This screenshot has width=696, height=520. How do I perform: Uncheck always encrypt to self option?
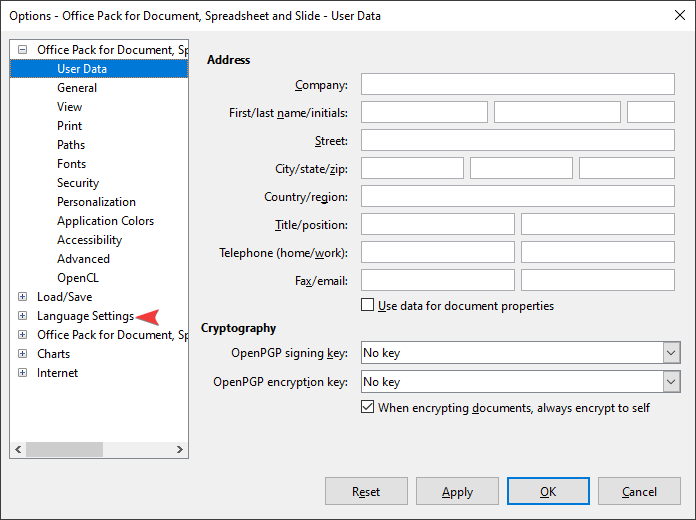coord(368,408)
